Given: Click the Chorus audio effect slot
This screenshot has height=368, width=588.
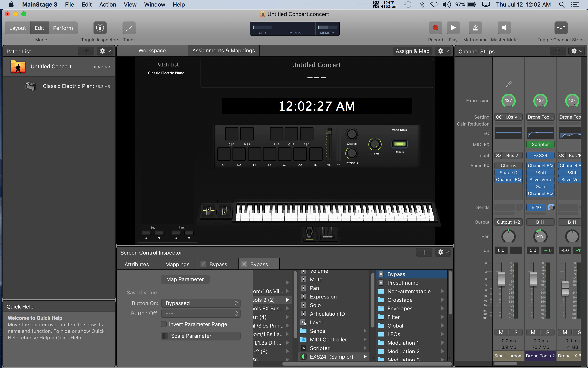Looking at the screenshot, I should tap(508, 166).
